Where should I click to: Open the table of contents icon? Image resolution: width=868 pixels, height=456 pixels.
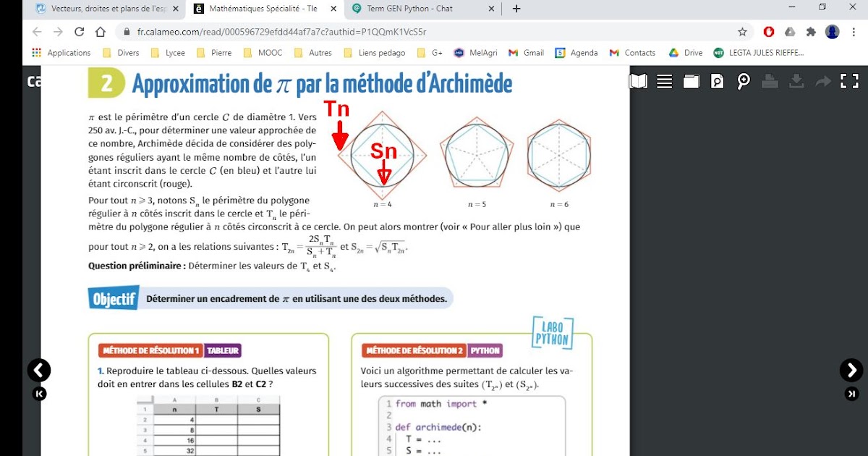tap(664, 82)
